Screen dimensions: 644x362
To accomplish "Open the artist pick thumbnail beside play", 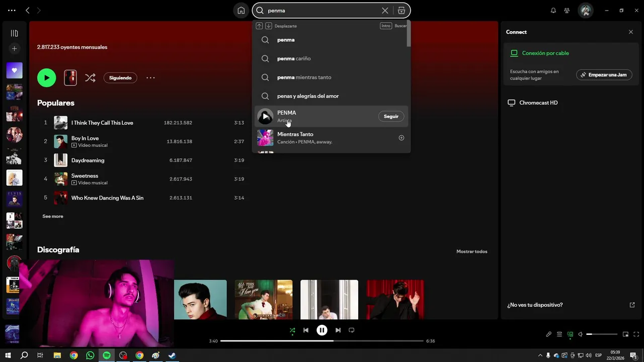I will [70, 77].
